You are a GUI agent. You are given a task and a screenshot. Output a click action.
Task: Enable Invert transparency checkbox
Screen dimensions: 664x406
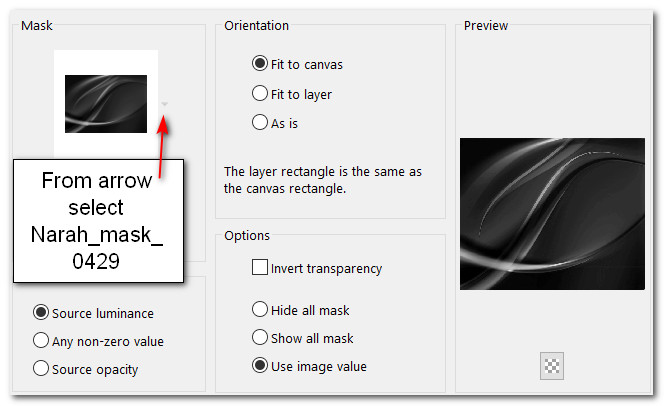point(260,268)
